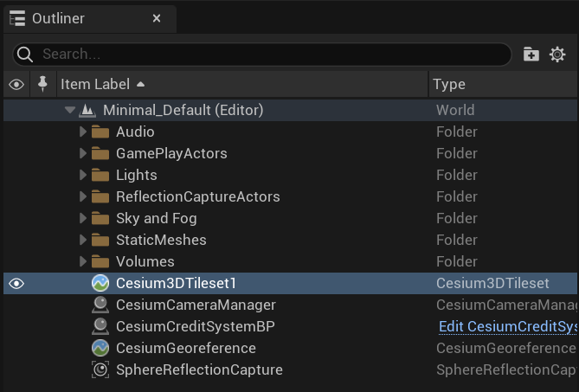Click the StaticMeshes folder icon

100,240
